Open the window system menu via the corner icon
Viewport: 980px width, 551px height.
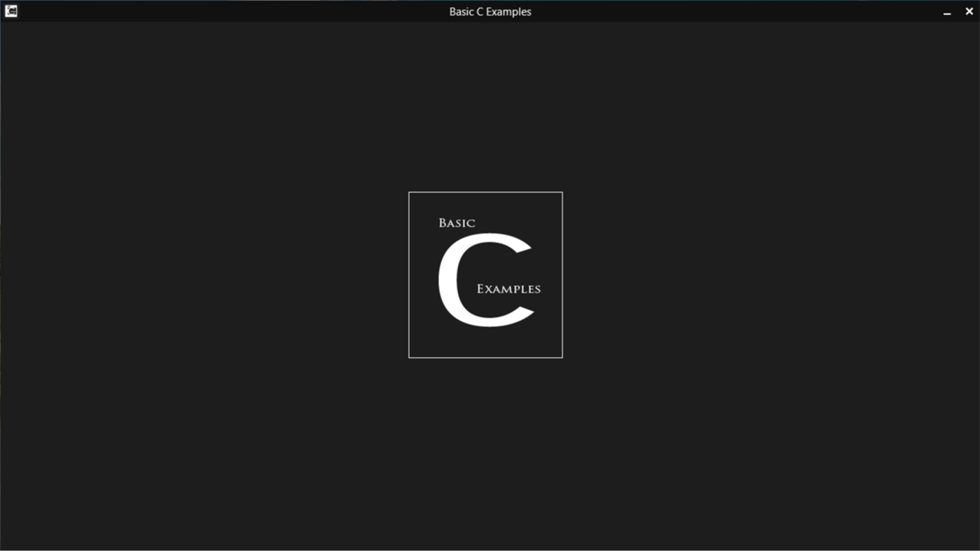tap(11, 11)
